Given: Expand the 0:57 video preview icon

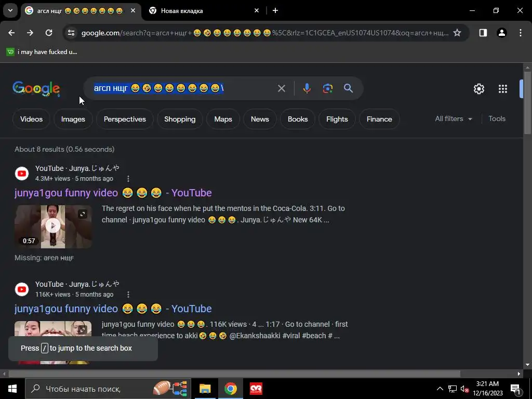Looking at the screenshot, I should (x=83, y=214).
